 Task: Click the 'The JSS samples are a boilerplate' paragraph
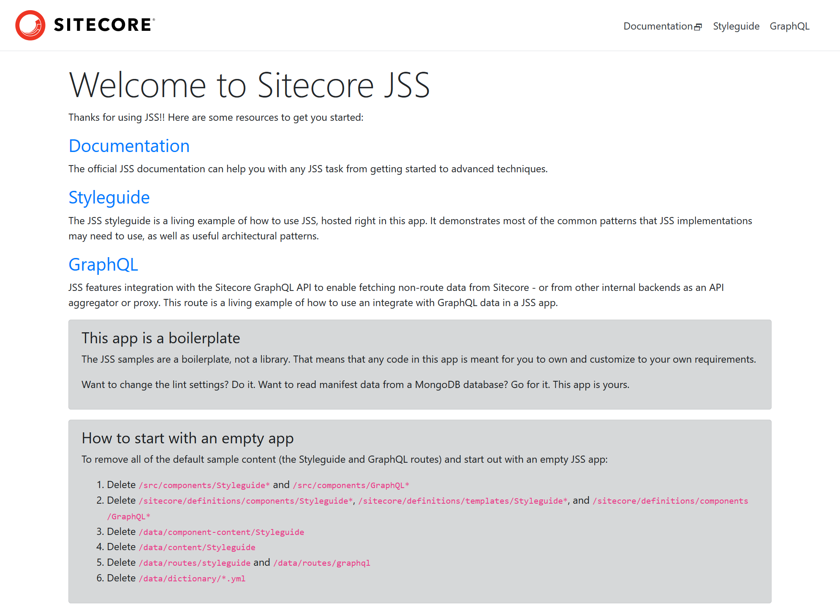pos(419,359)
